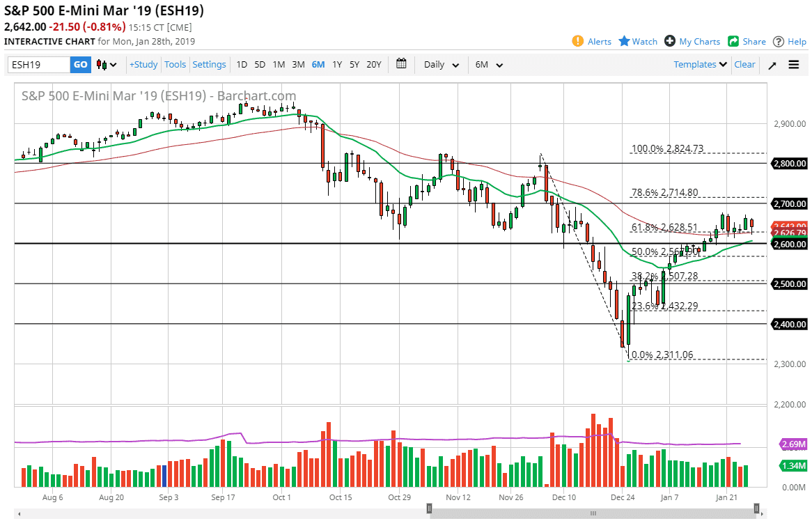Open the hamburger menu beside Templates
812x521 pixels.
tap(794, 64)
